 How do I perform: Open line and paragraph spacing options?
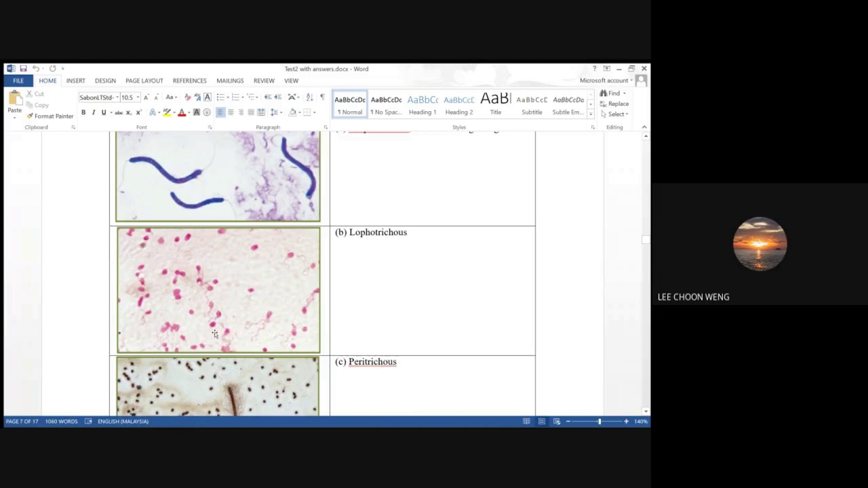click(x=275, y=113)
